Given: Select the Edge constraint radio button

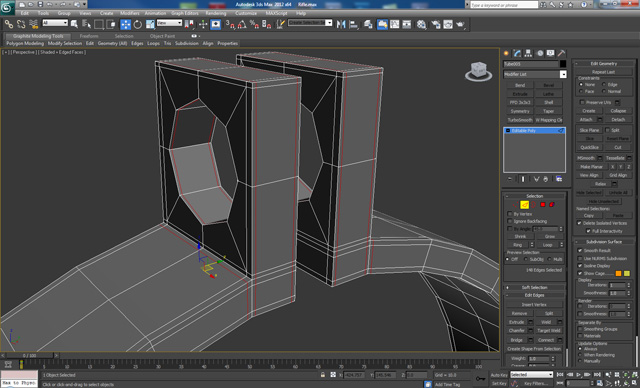Looking at the screenshot, I should click(x=604, y=84).
